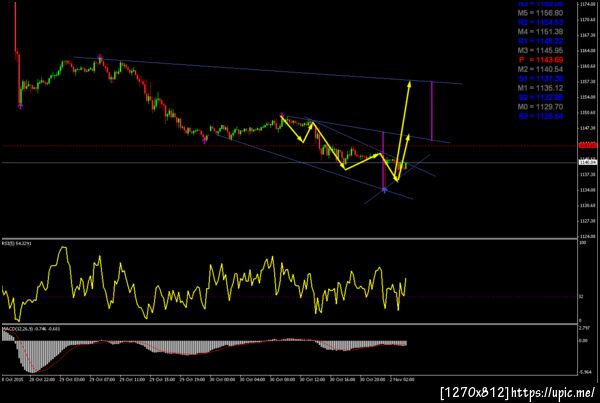Click the 30 Oct 00:00 time axis label
The height and width of the screenshot is (403, 600).
222,379
